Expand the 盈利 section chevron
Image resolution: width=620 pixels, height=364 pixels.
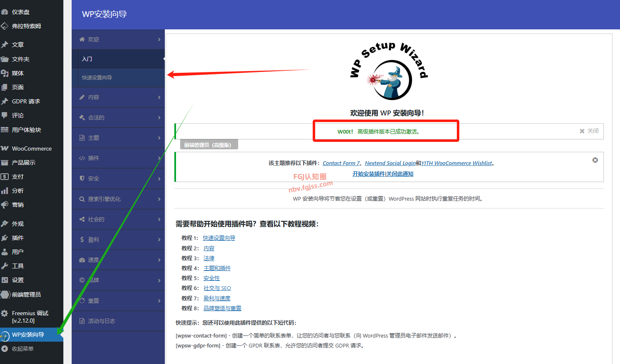[159, 239]
